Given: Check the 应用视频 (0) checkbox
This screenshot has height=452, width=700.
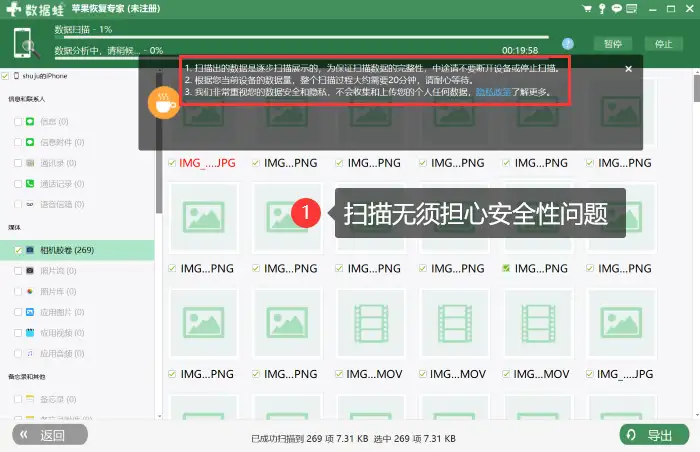Looking at the screenshot, I should click(18, 333).
